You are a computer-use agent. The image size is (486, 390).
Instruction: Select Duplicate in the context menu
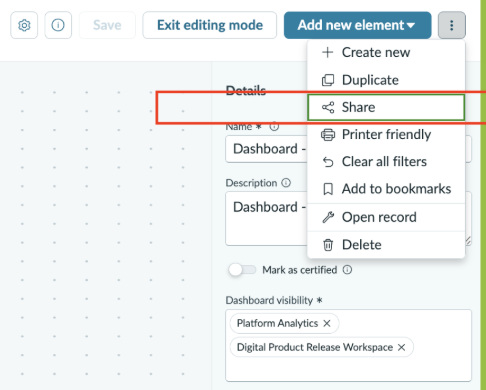[386, 80]
